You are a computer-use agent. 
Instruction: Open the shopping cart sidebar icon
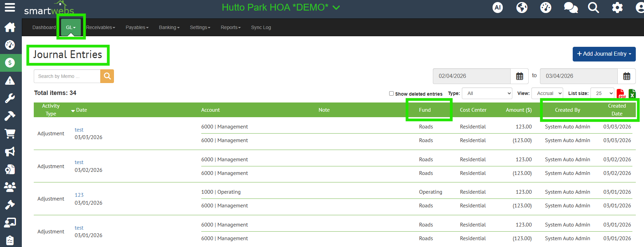point(10,134)
